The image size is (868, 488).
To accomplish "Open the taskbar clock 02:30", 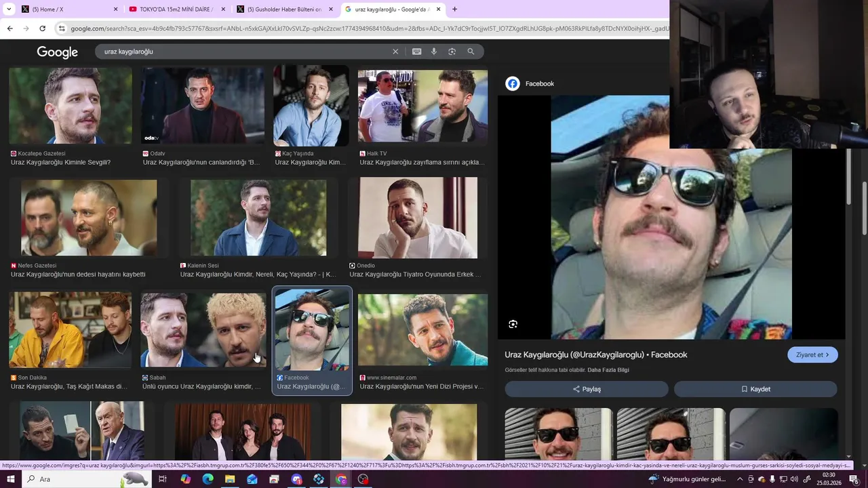I will [828, 479].
